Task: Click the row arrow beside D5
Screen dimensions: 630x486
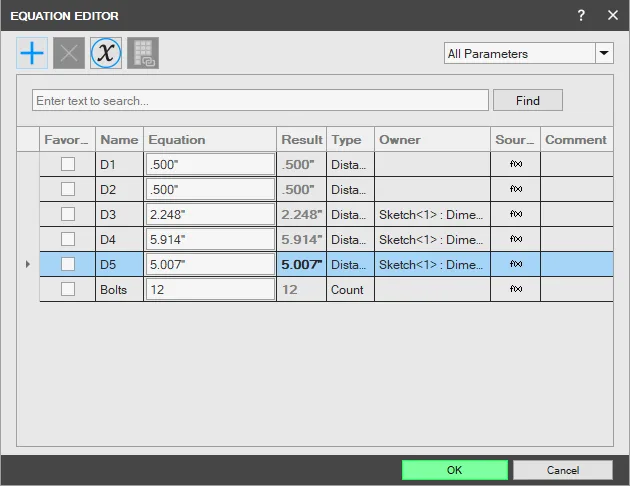Action: click(x=28, y=264)
